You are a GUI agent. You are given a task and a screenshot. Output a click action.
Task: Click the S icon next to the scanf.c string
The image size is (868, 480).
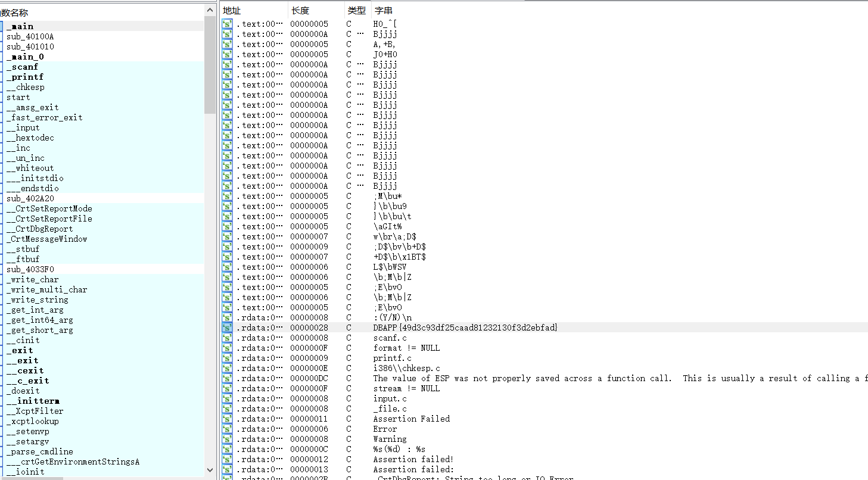pos(226,337)
